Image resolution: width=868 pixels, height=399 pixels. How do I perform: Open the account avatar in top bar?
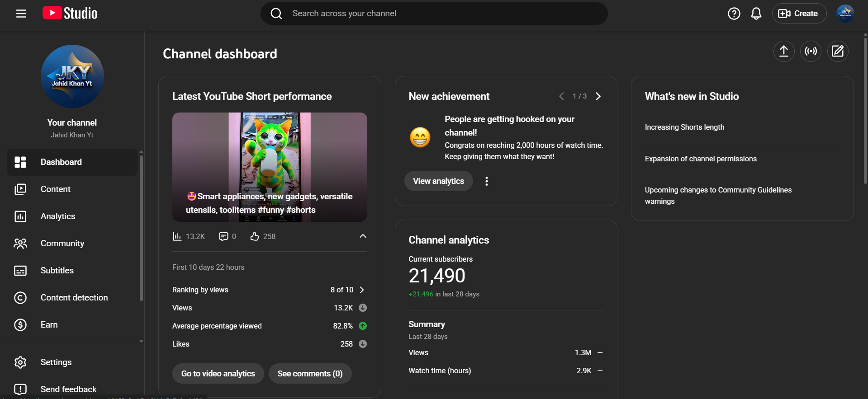[x=844, y=14]
